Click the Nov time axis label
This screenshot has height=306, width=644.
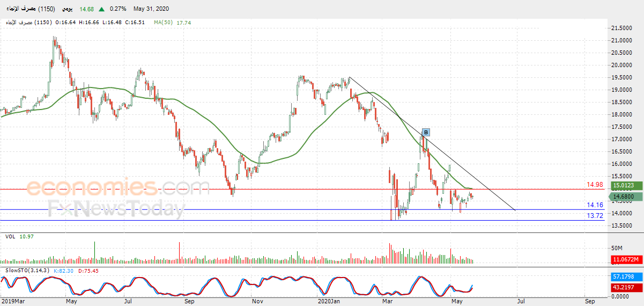[x=257, y=301]
